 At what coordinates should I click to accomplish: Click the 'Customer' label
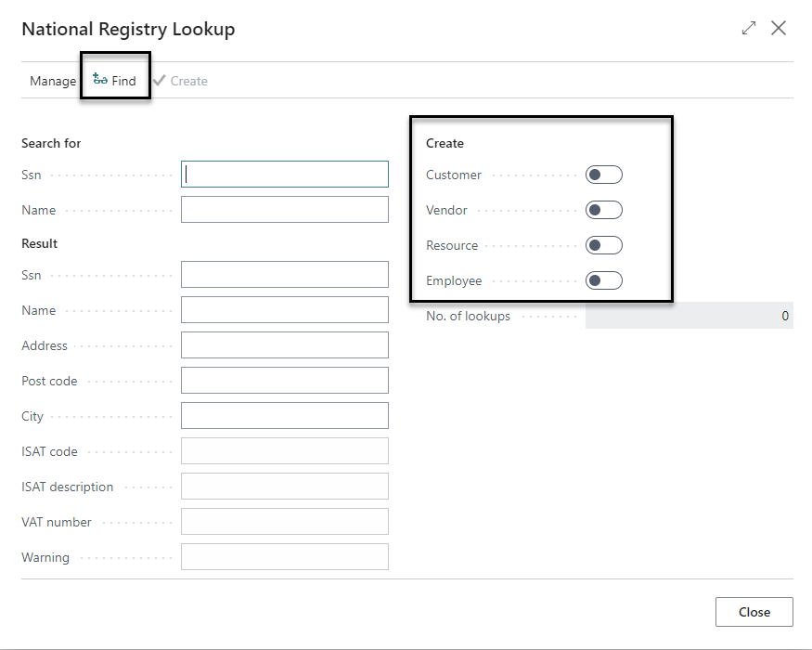pos(454,175)
